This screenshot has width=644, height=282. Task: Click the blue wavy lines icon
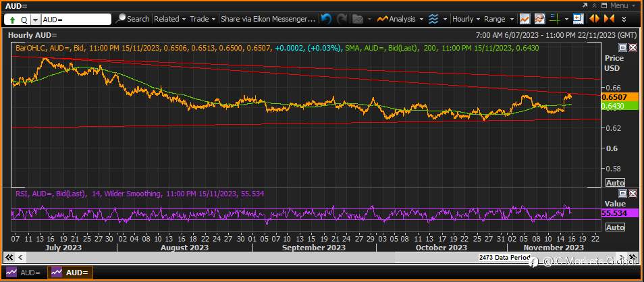point(433,19)
